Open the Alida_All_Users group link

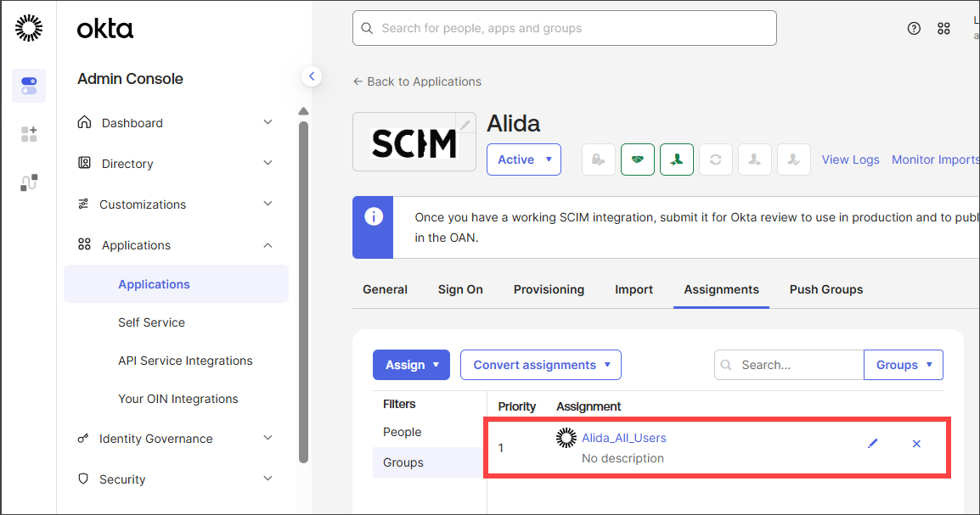(x=623, y=438)
